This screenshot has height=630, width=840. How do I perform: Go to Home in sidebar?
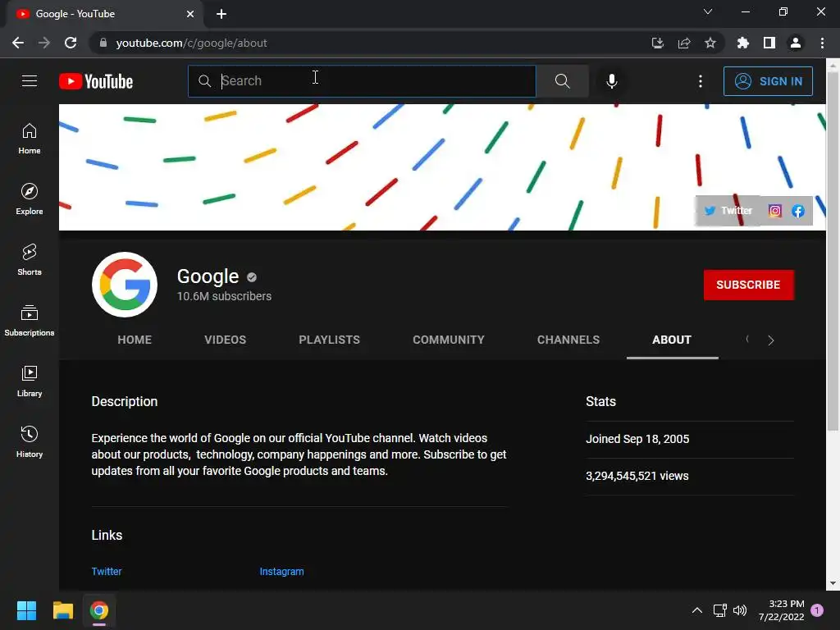click(30, 139)
